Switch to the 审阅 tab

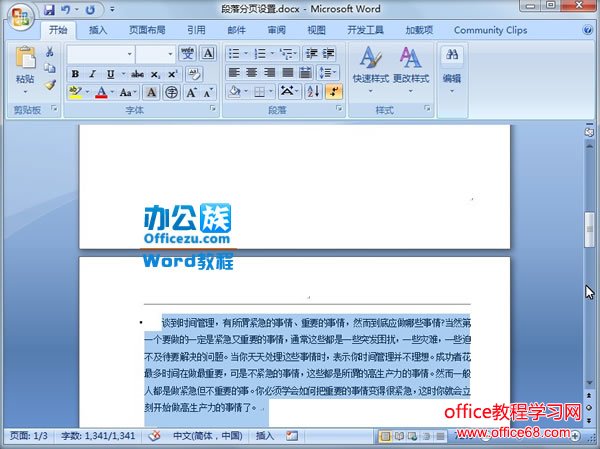276,30
